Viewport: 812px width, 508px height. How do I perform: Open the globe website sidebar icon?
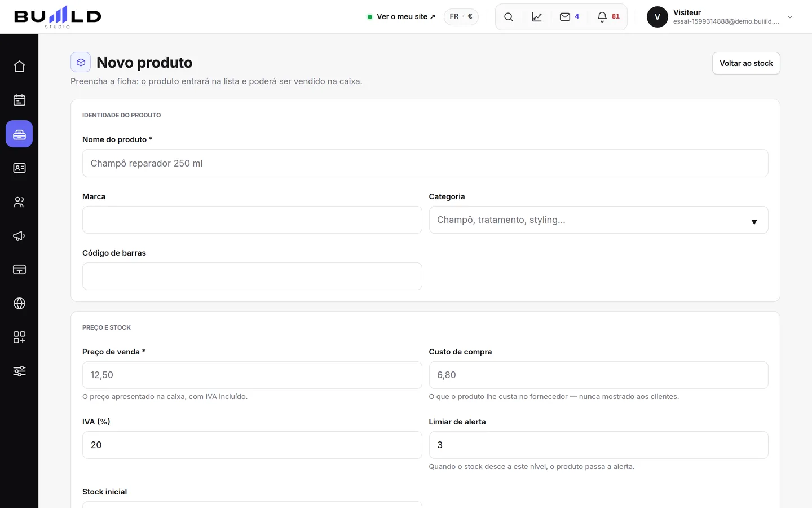click(19, 303)
